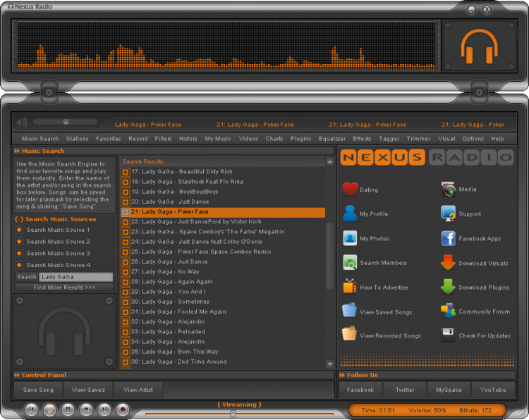This screenshot has height=420, width=529.
Task: Click the Nexus Radio logo banner
Action: (x=427, y=157)
